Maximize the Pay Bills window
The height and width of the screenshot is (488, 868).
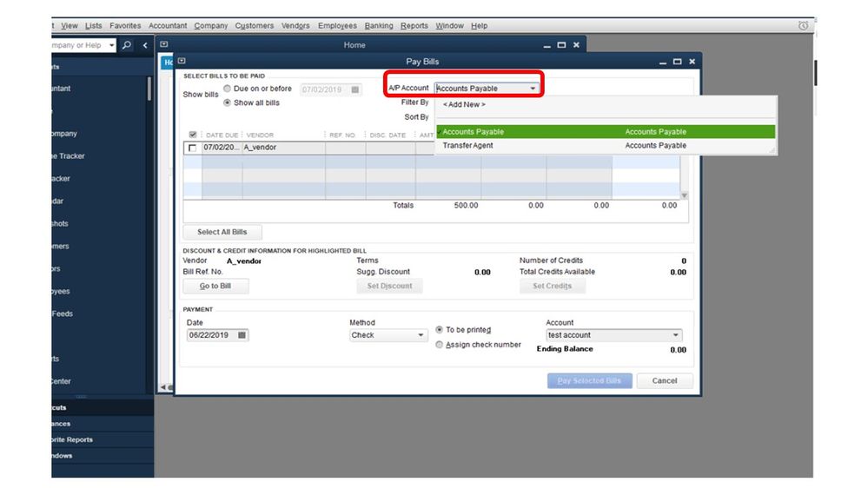677,62
